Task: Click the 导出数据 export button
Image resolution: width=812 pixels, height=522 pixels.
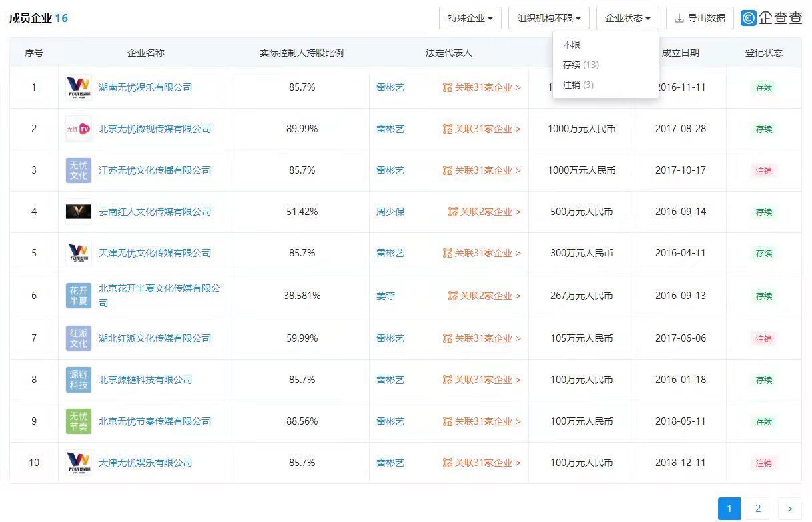Action: pyautogui.click(x=700, y=18)
